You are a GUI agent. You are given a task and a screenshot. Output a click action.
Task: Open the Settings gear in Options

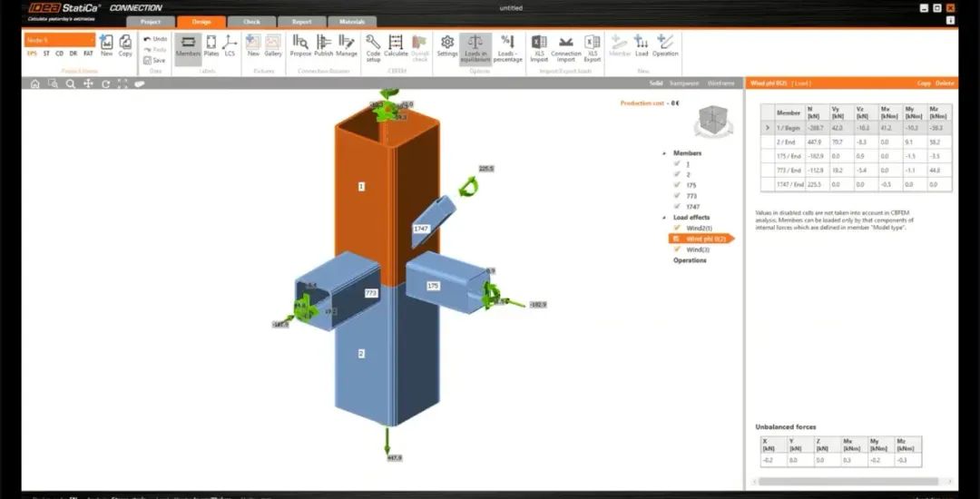point(447,44)
